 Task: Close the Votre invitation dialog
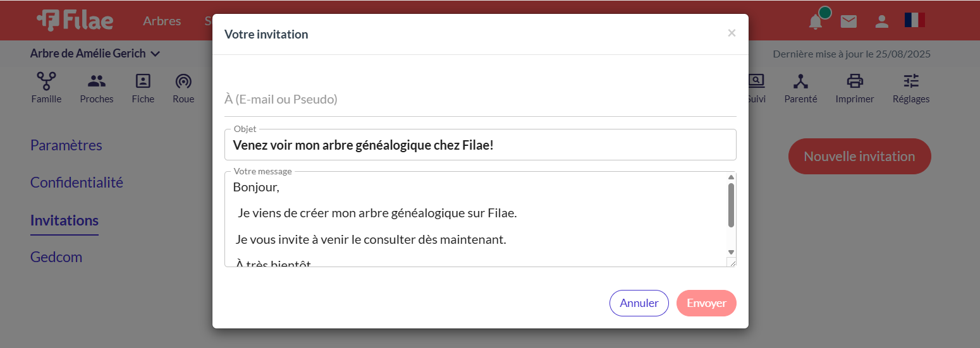(x=732, y=33)
